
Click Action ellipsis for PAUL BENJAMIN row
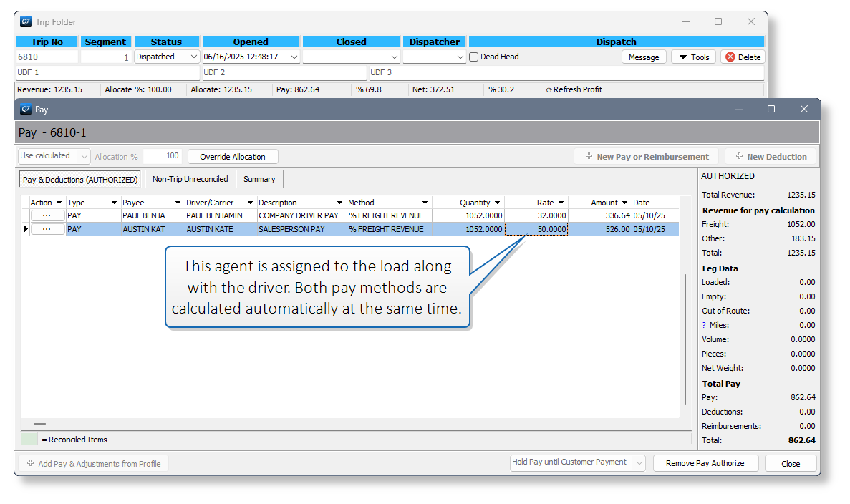[47, 215]
